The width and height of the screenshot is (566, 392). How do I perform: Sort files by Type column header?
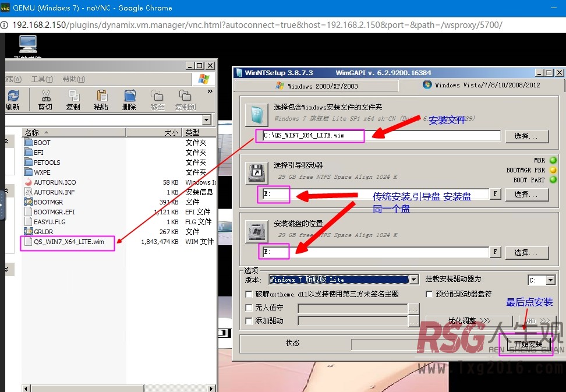point(199,132)
